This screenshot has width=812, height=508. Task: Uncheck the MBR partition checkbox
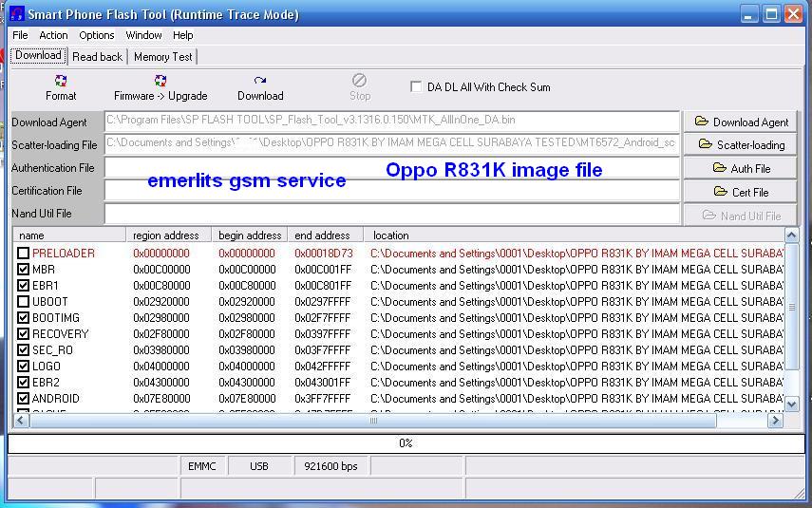click(x=23, y=270)
